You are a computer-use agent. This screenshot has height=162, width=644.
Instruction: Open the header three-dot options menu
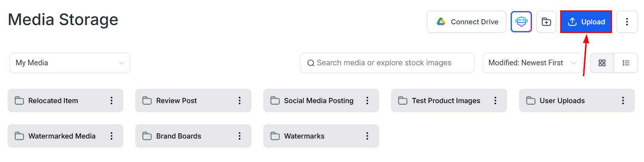point(627,22)
